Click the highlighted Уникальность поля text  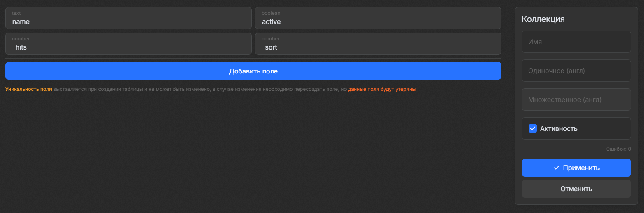point(28,89)
